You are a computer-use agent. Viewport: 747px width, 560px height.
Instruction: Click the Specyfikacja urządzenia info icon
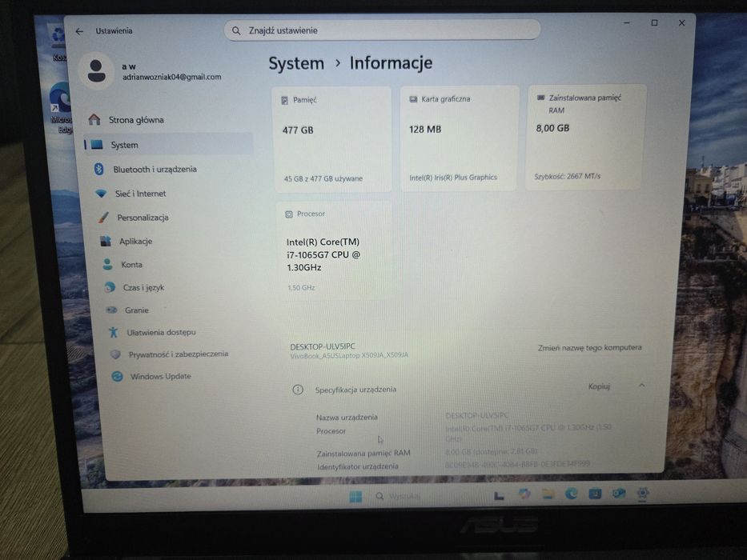(x=298, y=390)
